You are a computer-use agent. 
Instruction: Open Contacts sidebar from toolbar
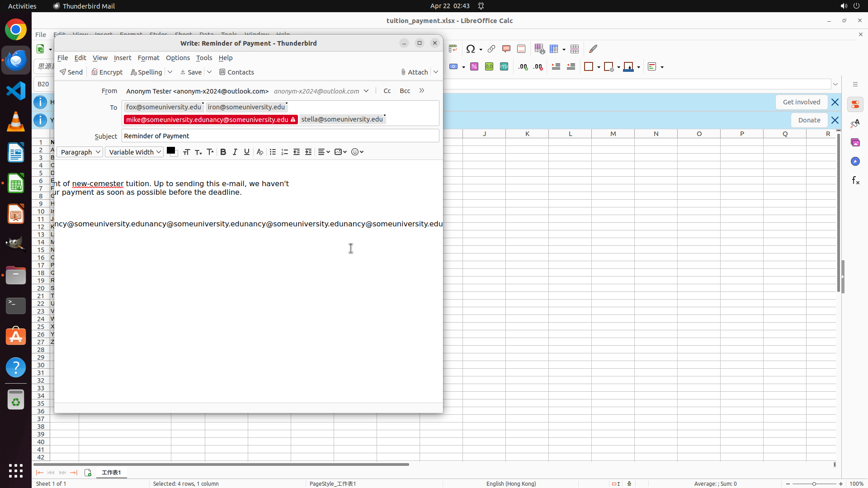(x=236, y=72)
